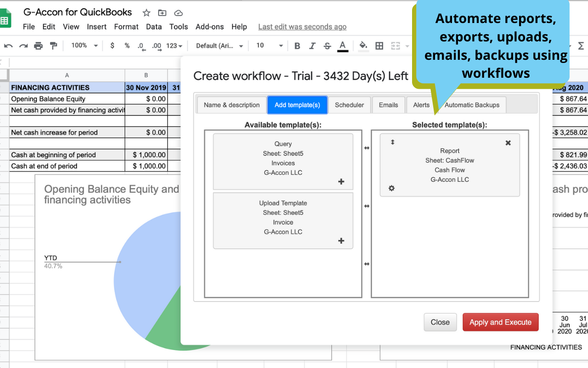Open the zoom level dropdown
Screen dimensions: 588x368
[84, 46]
